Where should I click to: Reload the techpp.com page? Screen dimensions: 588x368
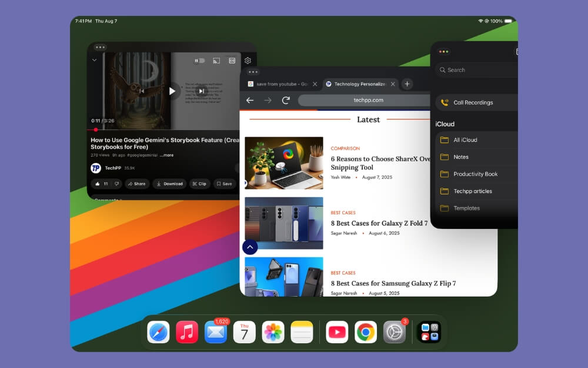coord(286,100)
